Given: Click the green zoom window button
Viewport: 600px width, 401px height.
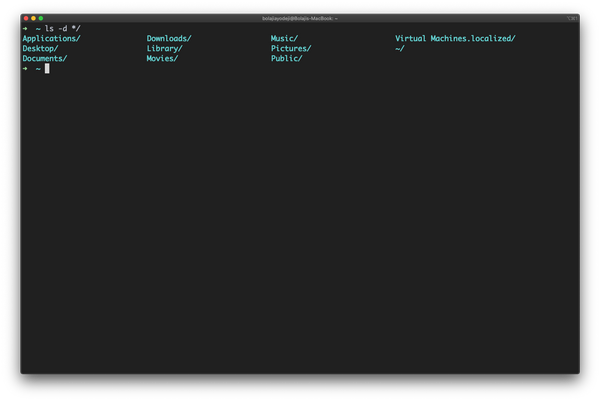Looking at the screenshot, I should coord(40,18).
